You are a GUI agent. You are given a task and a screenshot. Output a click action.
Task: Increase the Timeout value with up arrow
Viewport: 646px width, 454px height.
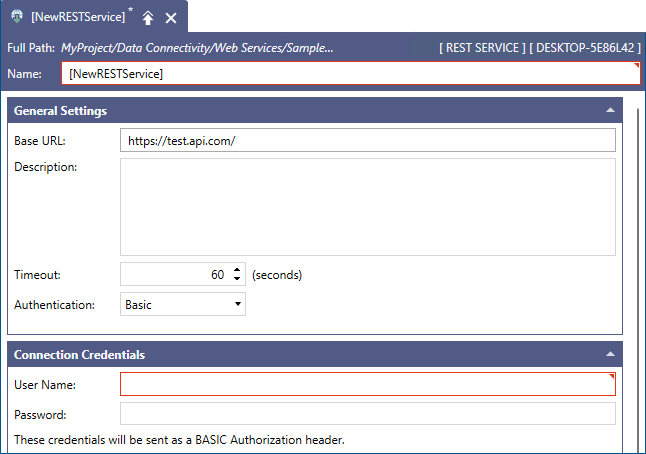(237, 270)
